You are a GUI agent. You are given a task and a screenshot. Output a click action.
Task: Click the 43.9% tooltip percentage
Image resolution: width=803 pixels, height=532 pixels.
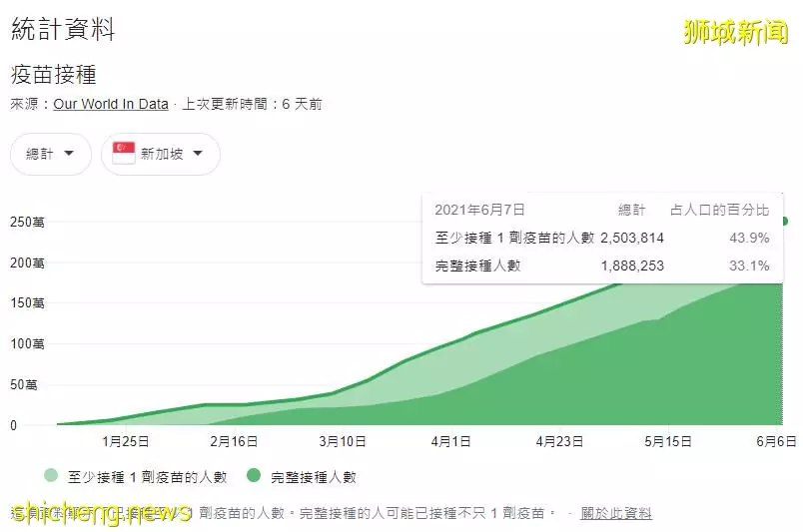pyautogui.click(x=749, y=238)
